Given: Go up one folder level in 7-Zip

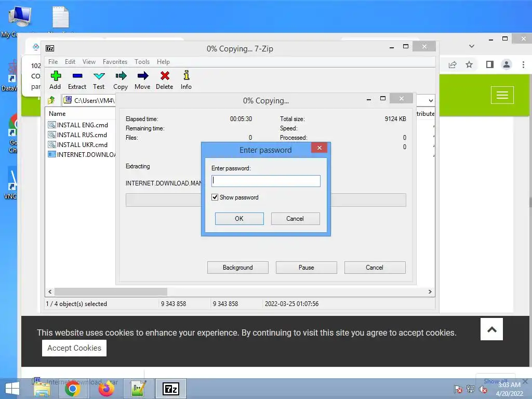Looking at the screenshot, I should [x=51, y=100].
